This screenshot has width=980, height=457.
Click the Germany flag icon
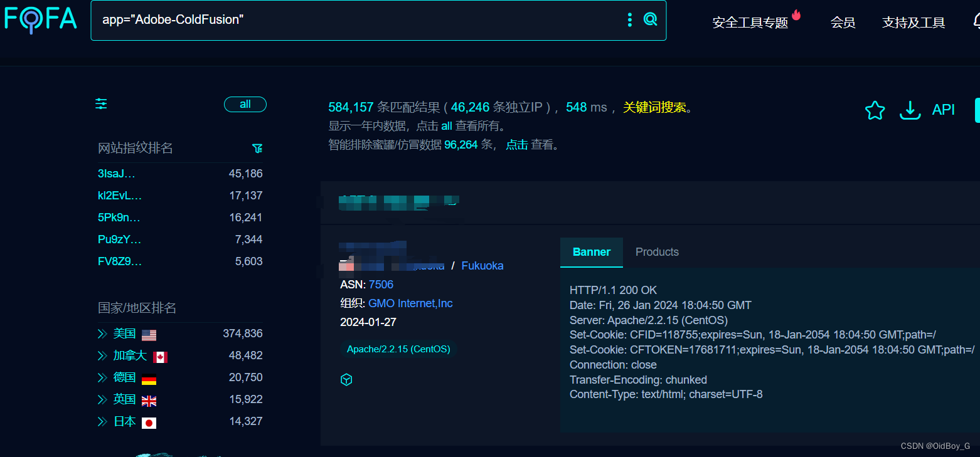point(149,379)
